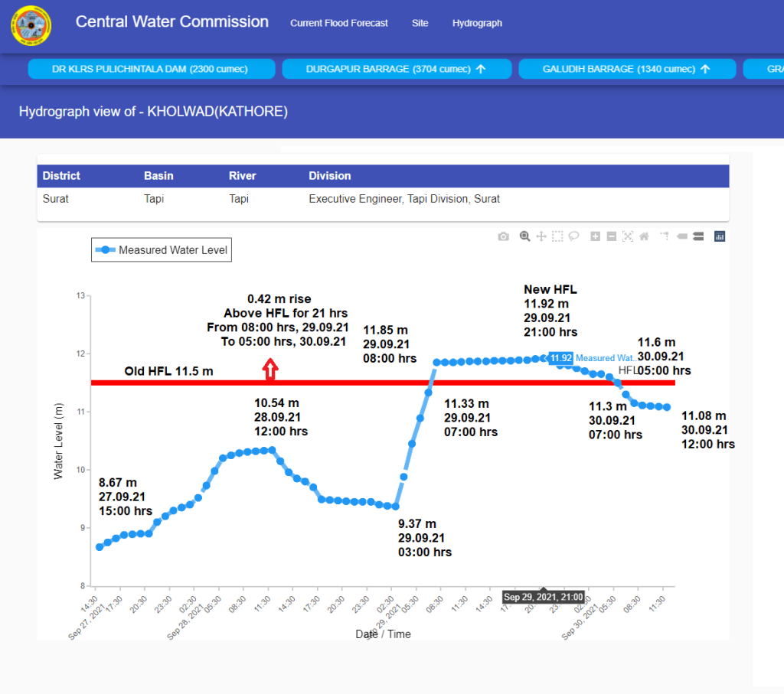Click the Zoom In plus icon
This screenshot has height=694, width=784.
(596, 236)
